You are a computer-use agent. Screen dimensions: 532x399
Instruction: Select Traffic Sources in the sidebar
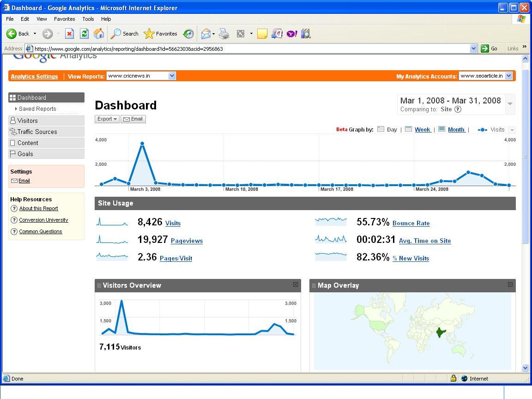(47, 132)
